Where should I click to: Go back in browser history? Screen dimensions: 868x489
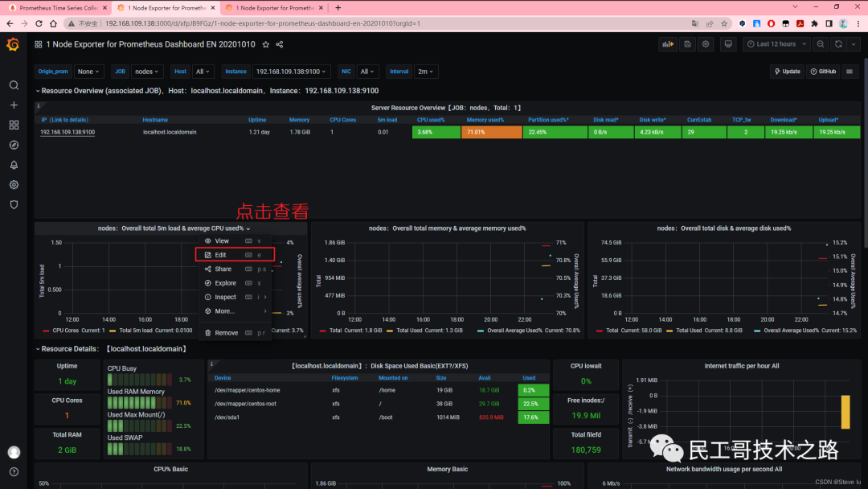coord(10,24)
